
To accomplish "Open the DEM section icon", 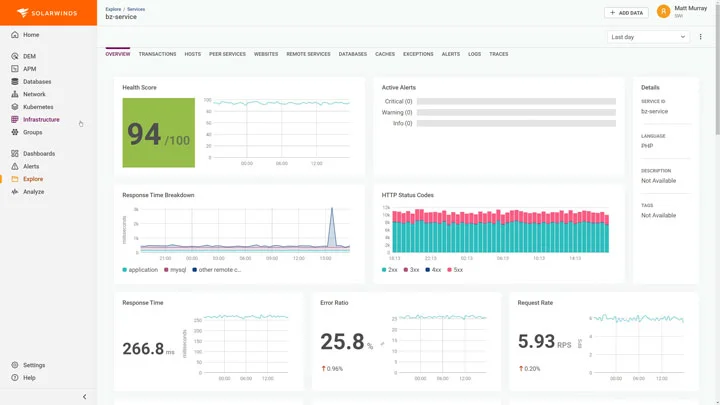I will click(x=15, y=56).
